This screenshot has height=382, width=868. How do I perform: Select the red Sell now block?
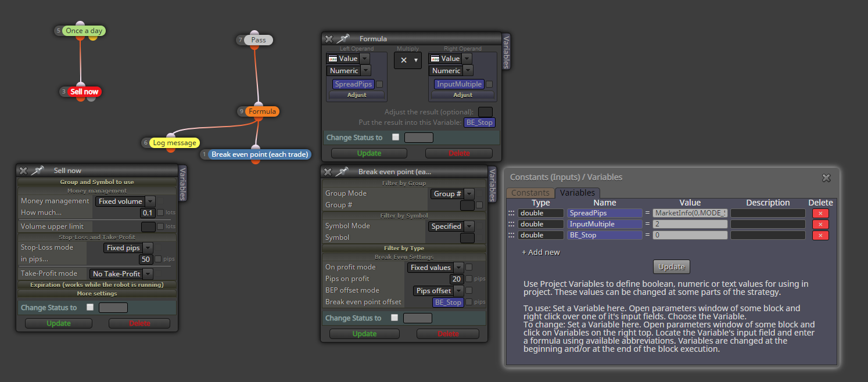[84, 92]
